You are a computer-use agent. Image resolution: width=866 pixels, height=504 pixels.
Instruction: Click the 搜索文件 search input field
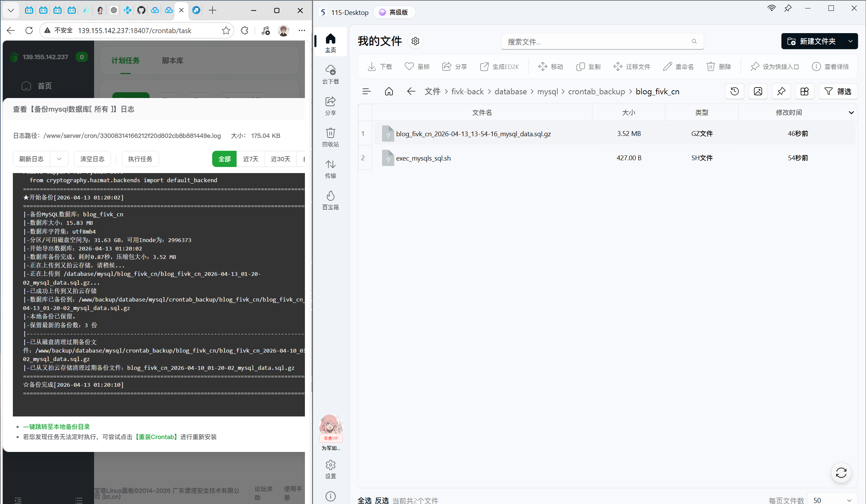pyautogui.click(x=598, y=42)
